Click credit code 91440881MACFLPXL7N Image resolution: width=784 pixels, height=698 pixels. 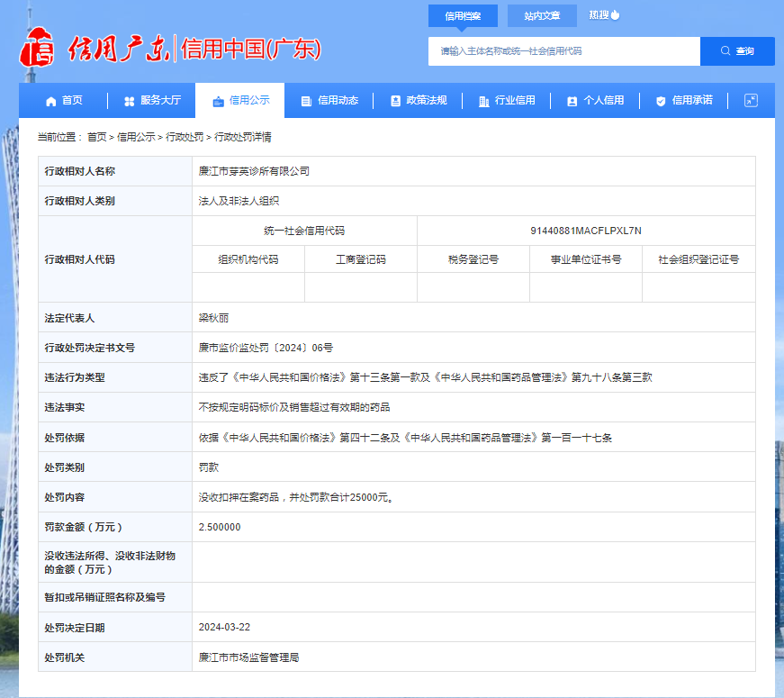pyautogui.click(x=586, y=231)
